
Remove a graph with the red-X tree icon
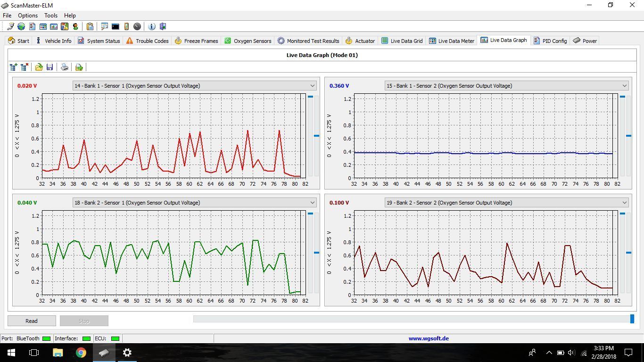click(25, 67)
